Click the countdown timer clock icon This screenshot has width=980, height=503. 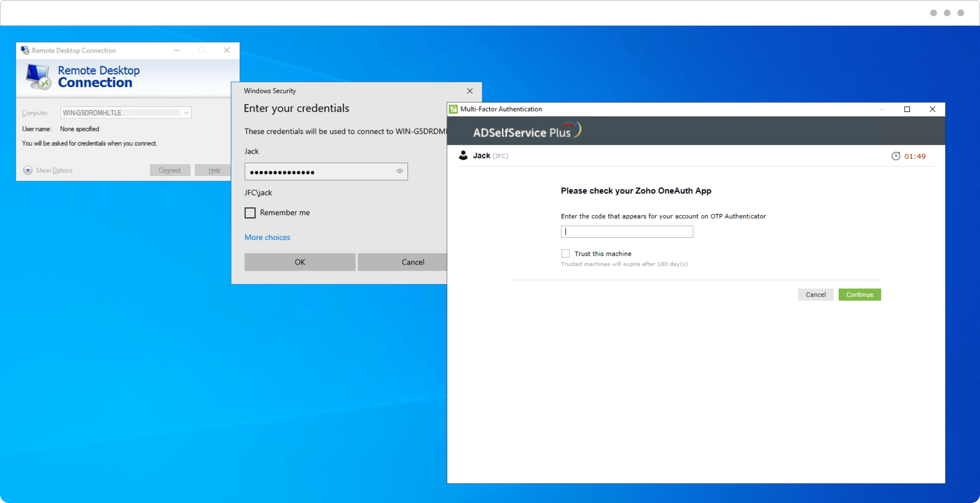tap(895, 156)
